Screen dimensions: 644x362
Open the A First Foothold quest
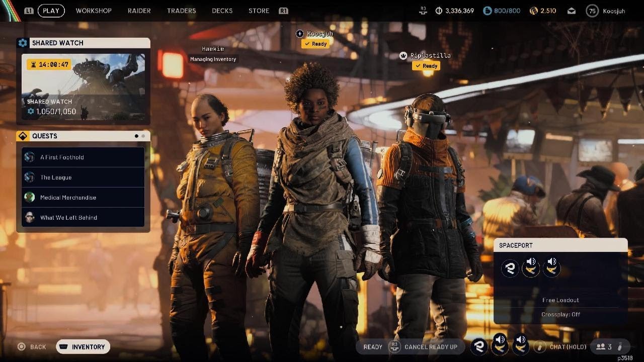[83, 157]
